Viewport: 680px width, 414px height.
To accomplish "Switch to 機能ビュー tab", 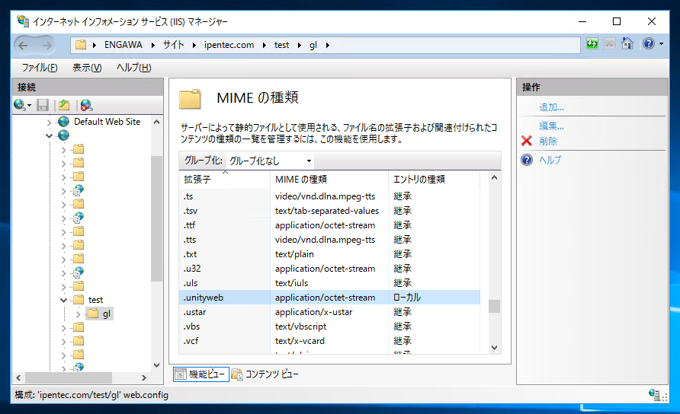I will [201, 374].
